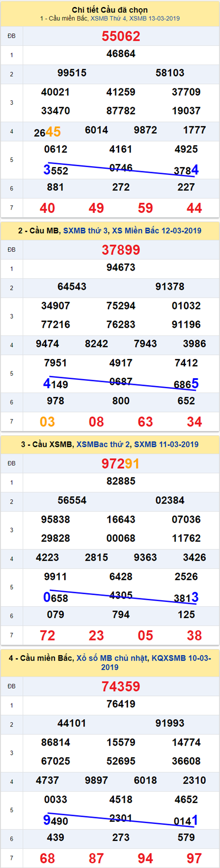Select sixth prize number 079
Viewport: 220px width, 868px height.
(55, 615)
